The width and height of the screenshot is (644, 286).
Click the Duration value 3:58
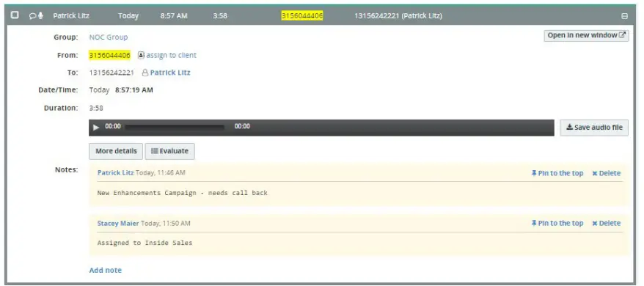[96, 108]
